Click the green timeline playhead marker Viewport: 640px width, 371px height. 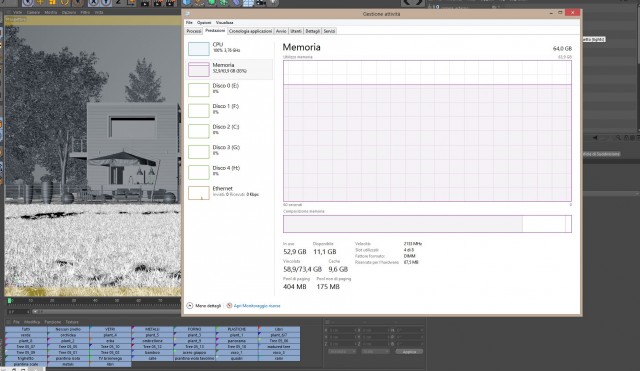[9, 301]
